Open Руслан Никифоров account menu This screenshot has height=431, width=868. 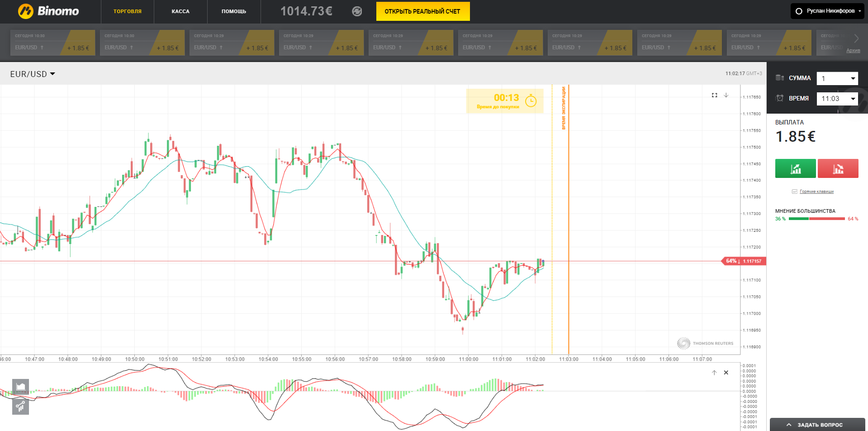(827, 11)
